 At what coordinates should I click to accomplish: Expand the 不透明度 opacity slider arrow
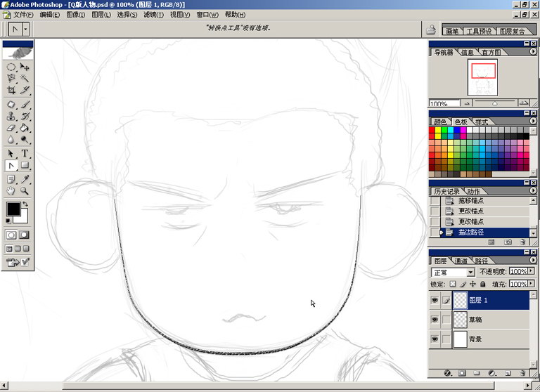click(532, 272)
